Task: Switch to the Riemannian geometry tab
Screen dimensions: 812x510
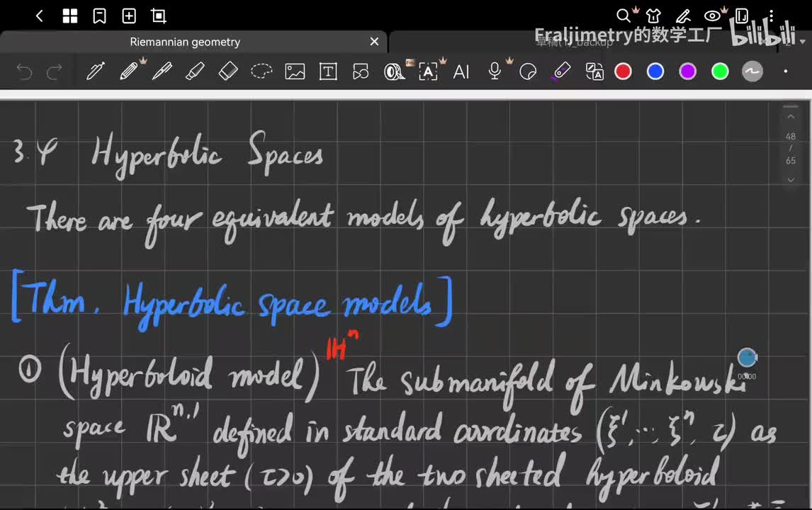Action: pos(185,42)
